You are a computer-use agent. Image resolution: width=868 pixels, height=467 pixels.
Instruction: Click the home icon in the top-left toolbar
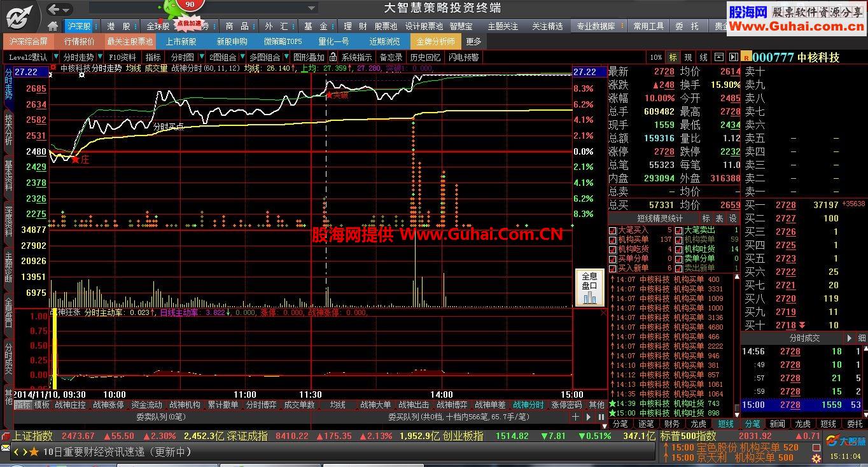tap(53, 27)
